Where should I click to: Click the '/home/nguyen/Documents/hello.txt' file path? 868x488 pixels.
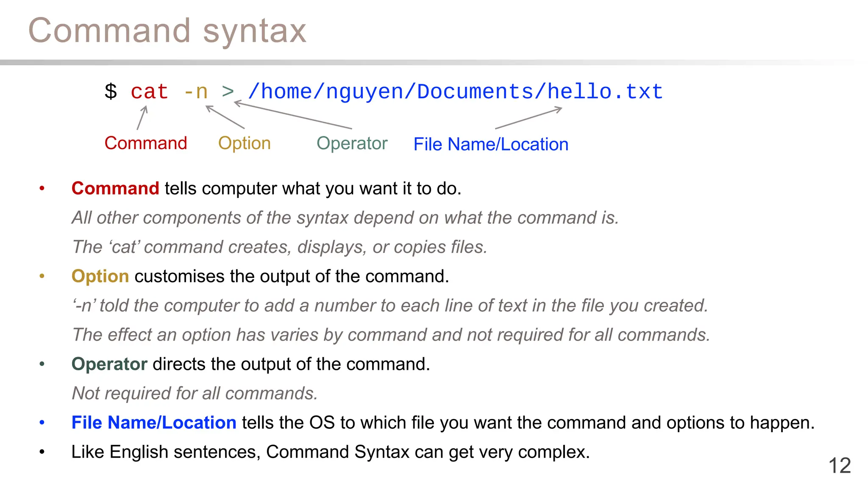456,92
